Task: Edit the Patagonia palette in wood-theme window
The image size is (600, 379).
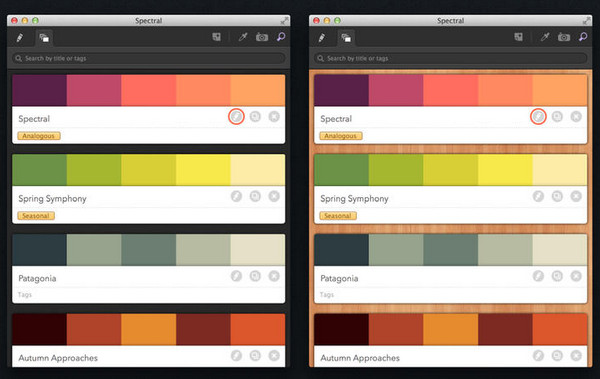Action: pyautogui.click(x=538, y=276)
